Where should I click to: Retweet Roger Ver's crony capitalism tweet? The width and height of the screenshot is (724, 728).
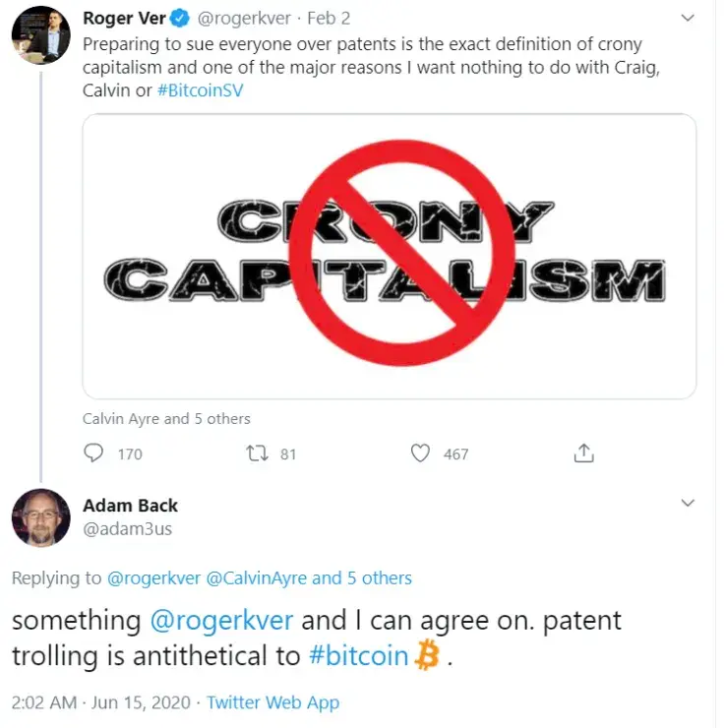tap(258, 453)
